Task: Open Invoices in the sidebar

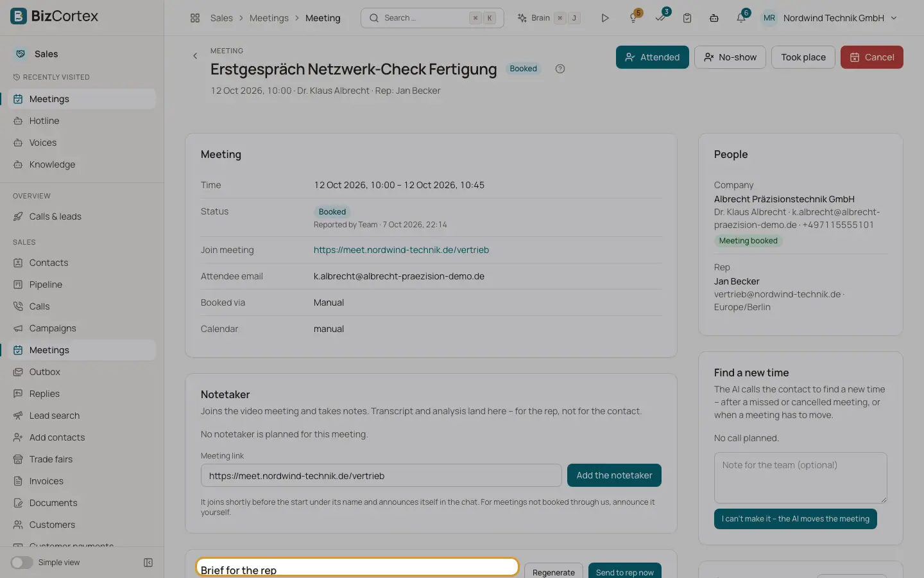Action: click(x=82, y=481)
